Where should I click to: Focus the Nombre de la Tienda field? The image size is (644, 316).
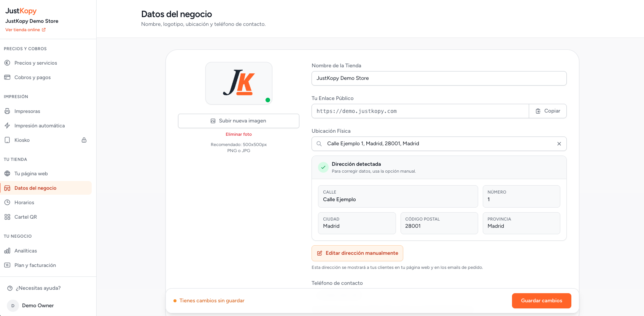point(439,78)
